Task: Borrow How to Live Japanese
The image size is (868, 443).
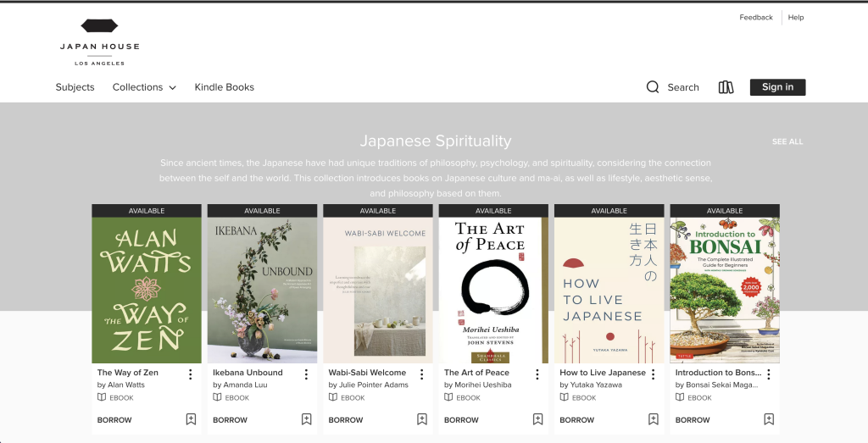Action: tap(576, 420)
